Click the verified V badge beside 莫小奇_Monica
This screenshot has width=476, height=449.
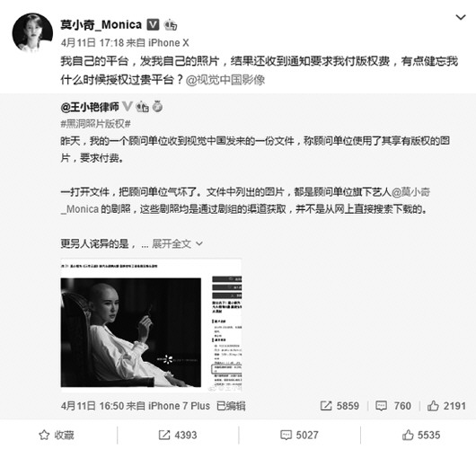point(153,24)
